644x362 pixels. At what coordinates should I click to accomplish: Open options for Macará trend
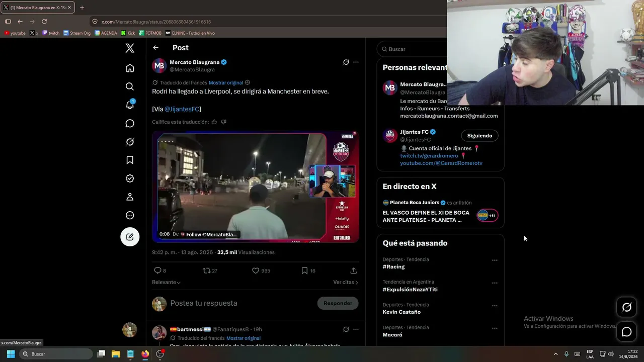coord(495,328)
